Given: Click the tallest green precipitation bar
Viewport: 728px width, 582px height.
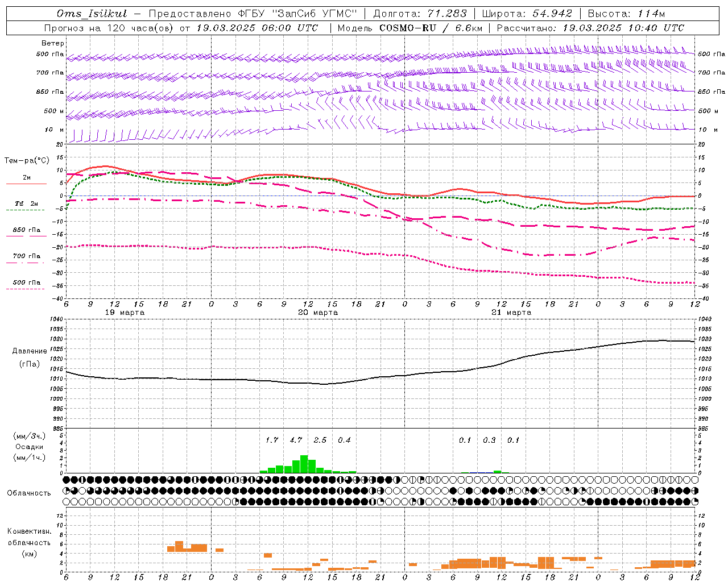Looking at the screenshot, I should coord(304,464).
